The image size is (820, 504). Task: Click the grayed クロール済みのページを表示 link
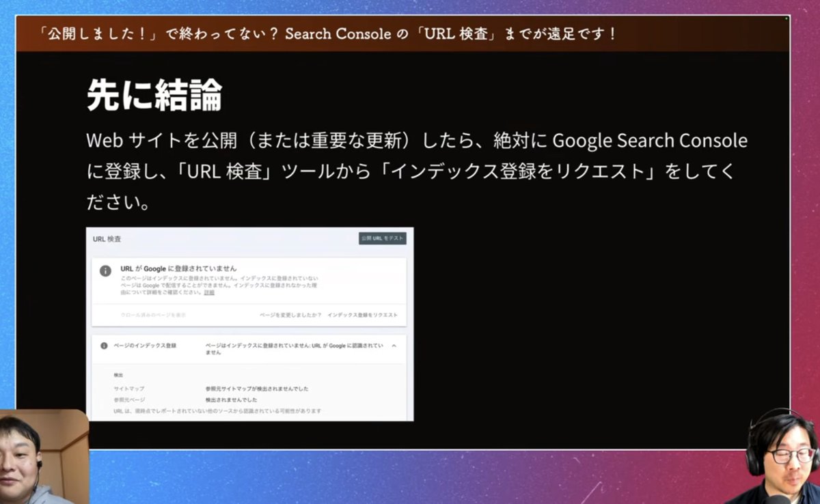(153, 315)
